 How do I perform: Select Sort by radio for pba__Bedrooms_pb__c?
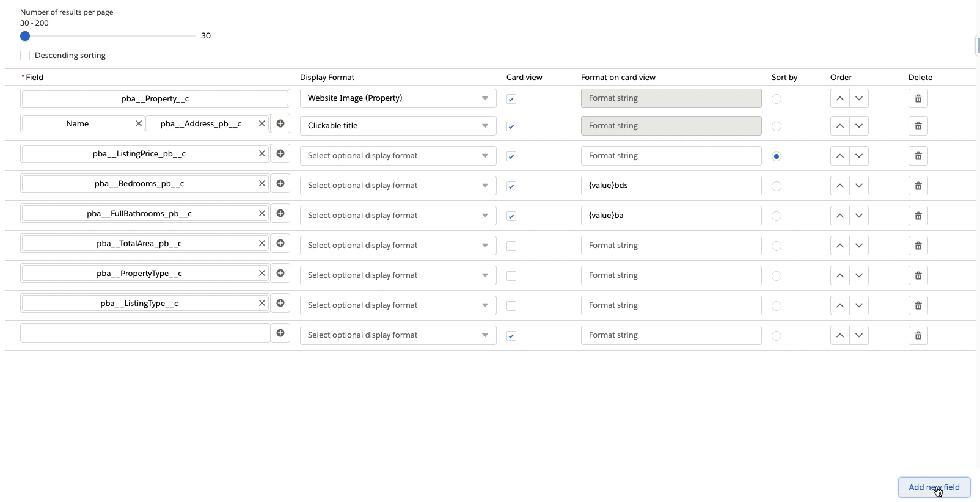coord(777,186)
